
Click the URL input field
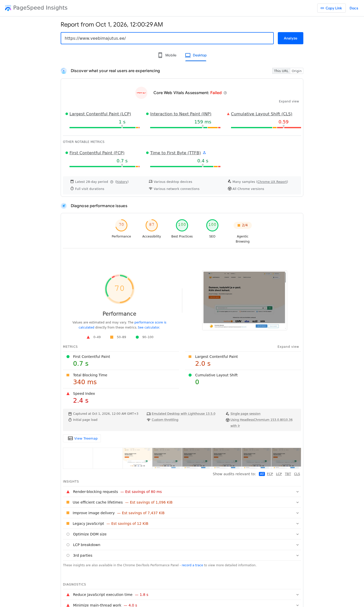pyautogui.click(x=167, y=38)
